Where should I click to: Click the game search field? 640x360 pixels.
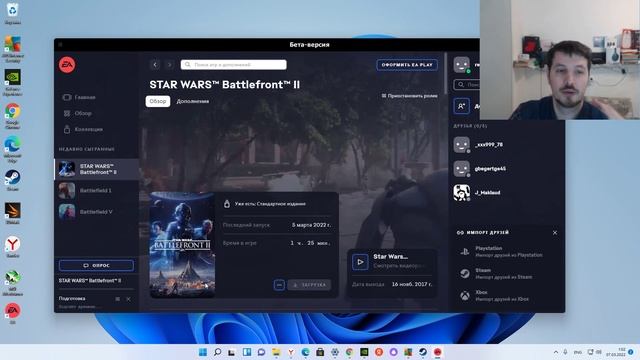233,64
